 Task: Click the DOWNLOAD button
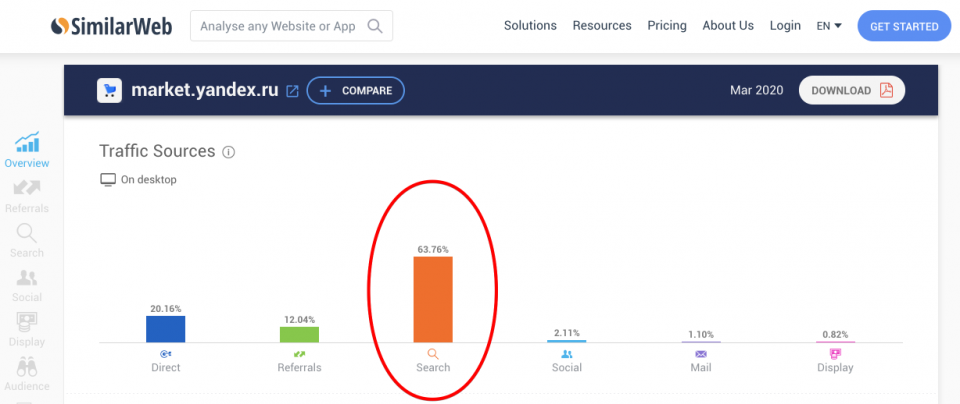(x=852, y=91)
